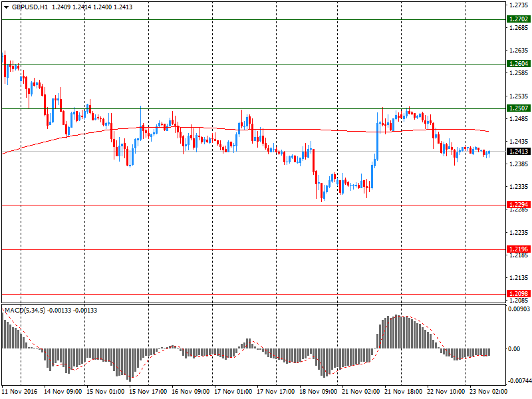Click the 1.2535 price scale value
The image size is (532, 399).
519,96
